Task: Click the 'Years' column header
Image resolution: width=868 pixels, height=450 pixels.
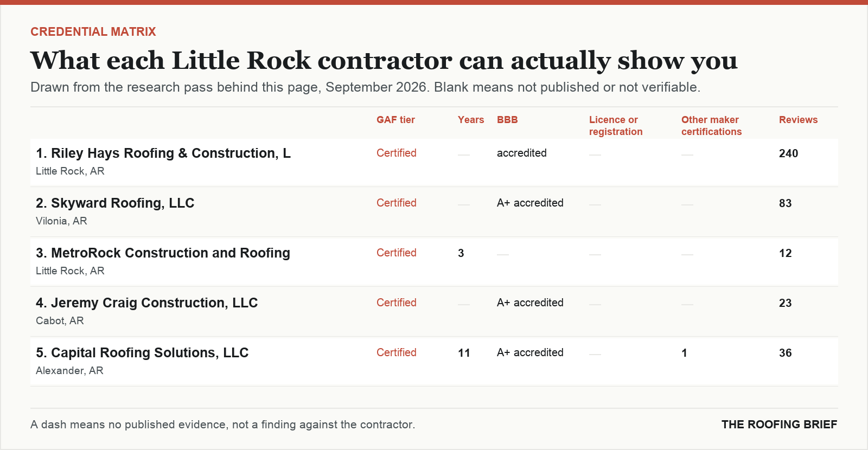Action: pyautogui.click(x=471, y=120)
